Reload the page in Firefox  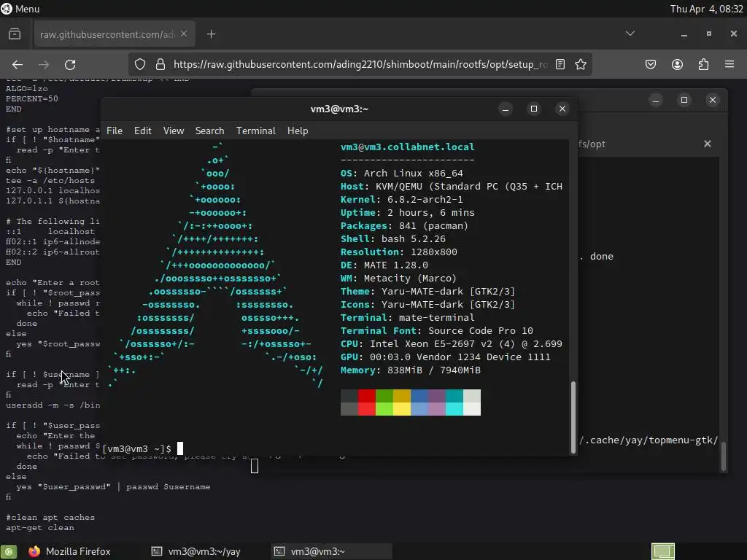click(x=70, y=64)
